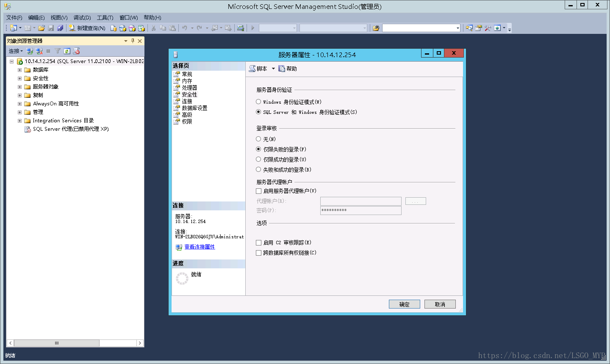Click the 取消 button
The height and width of the screenshot is (364, 610).
point(440,304)
